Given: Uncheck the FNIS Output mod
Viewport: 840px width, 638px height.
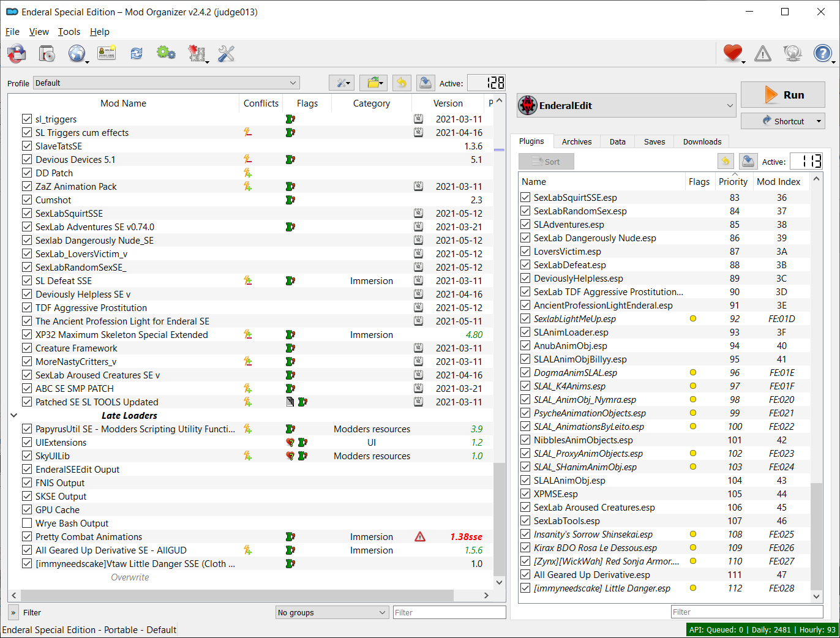Looking at the screenshot, I should pos(27,483).
